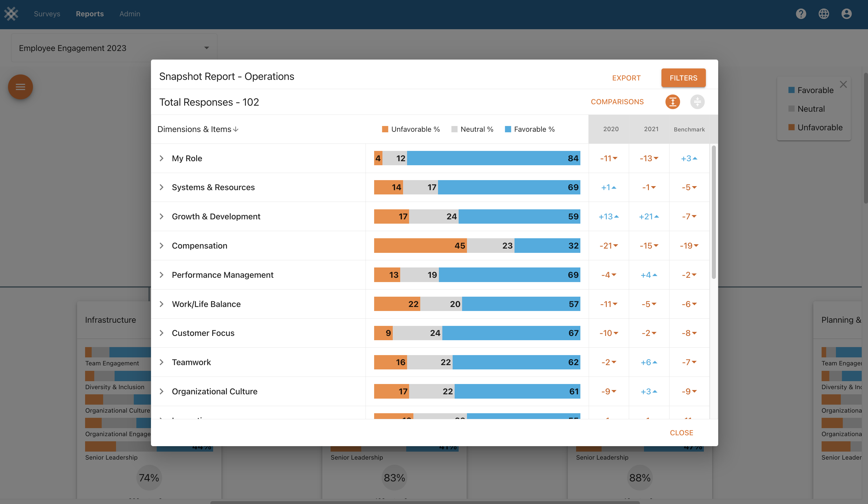Screen dimensions: 868x504
Task: Close the Favorable/Neutral legend panel
Action: pos(843,84)
